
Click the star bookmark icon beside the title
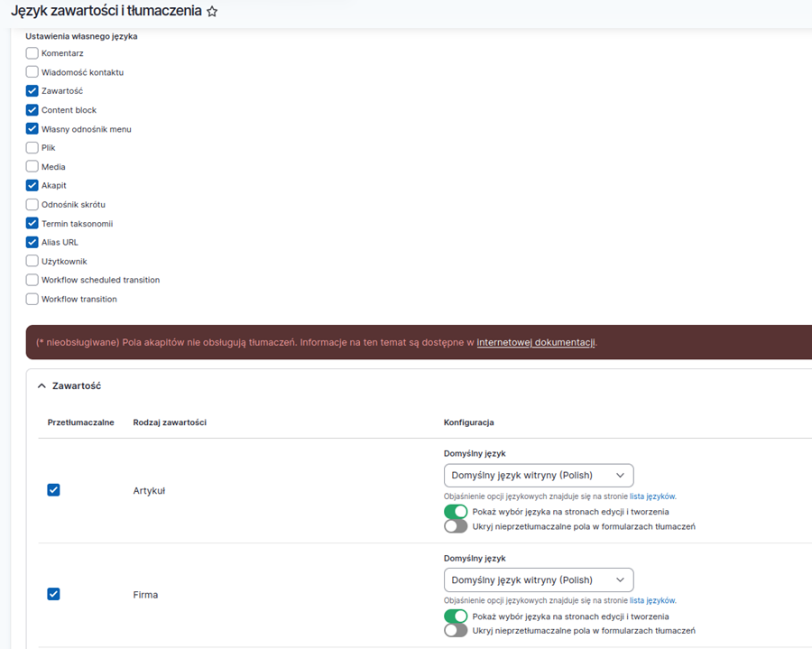[x=212, y=13]
